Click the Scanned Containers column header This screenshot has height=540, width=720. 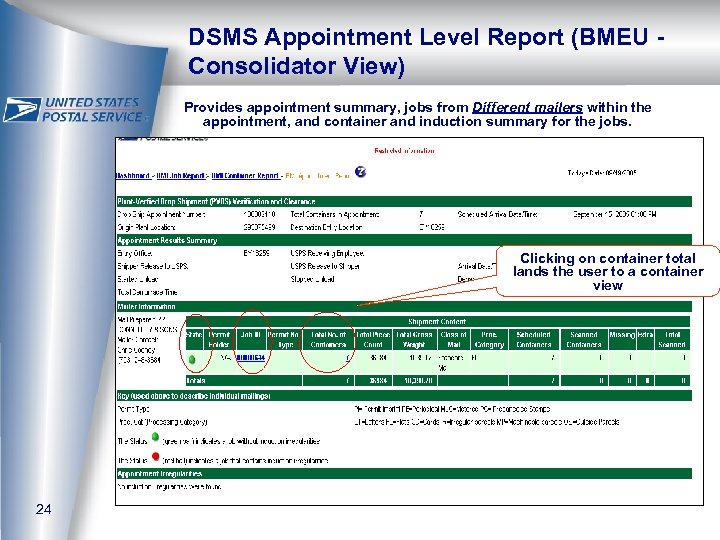pos(584,339)
